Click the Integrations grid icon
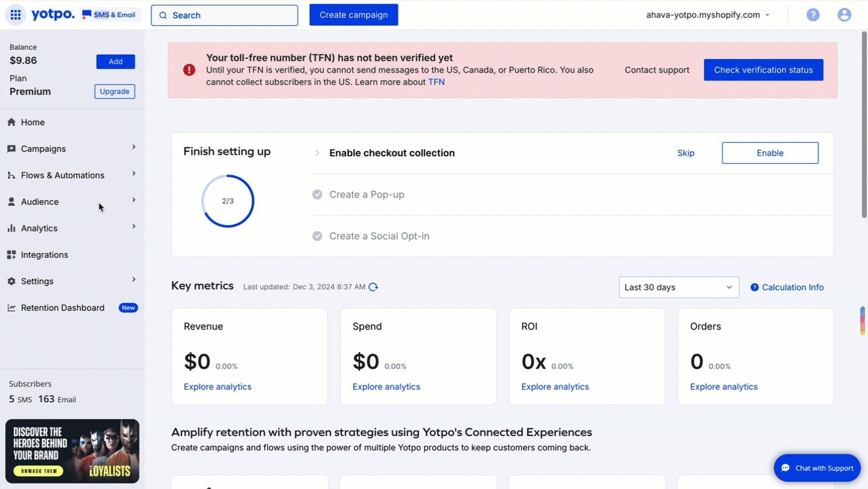Viewport: 868px width, 489px height. (11, 255)
